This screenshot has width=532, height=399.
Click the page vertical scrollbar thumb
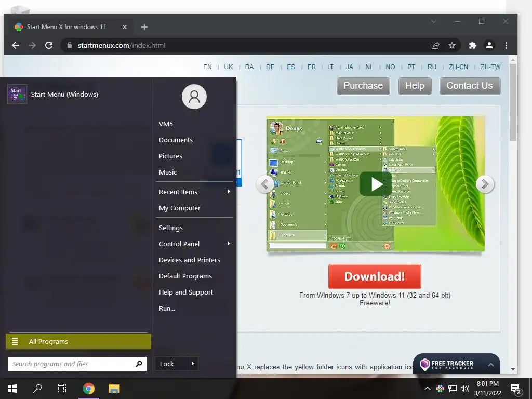(x=513, y=102)
